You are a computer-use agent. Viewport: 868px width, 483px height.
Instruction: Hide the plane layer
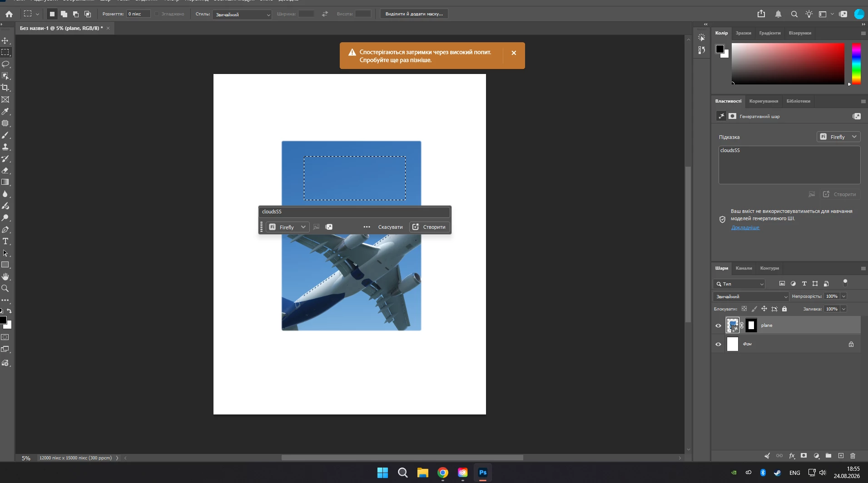[x=718, y=325]
